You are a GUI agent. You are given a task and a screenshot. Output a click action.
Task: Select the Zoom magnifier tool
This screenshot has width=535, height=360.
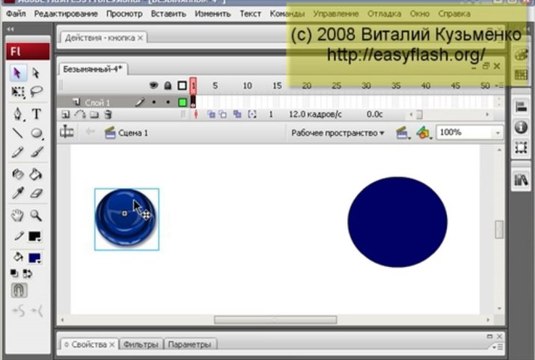point(35,215)
